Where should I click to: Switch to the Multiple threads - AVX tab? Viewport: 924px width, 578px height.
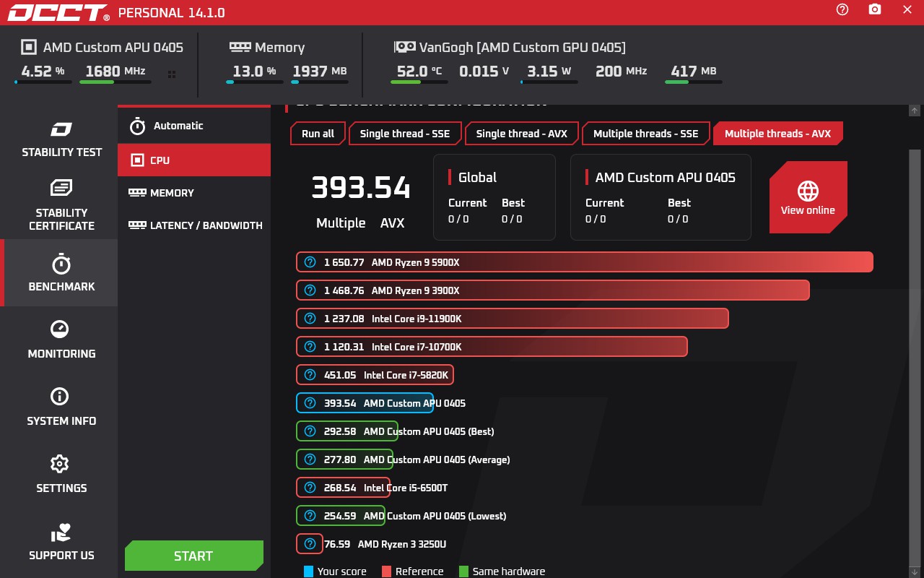tap(778, 134)
